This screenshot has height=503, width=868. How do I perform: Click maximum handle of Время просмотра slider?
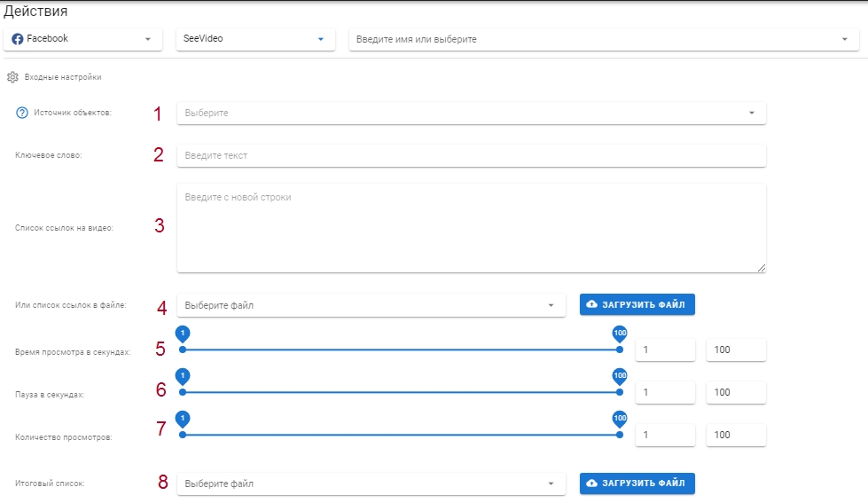(620, 350)
